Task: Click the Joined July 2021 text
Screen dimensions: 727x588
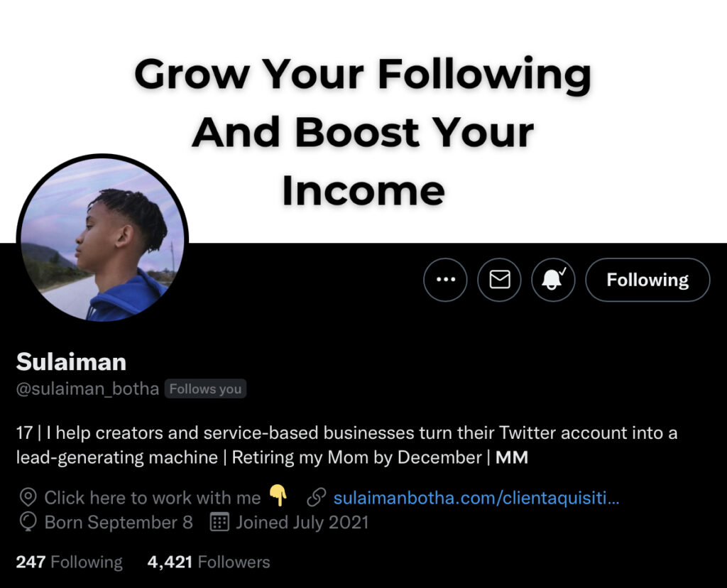Action: tap(302, 523)
